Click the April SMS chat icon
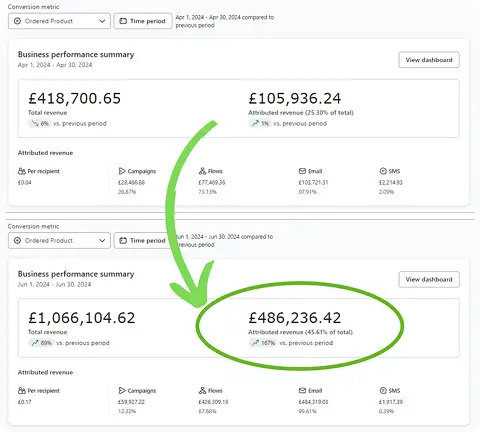Image resolution: width=480 pixels, height=432 pixels. 383,171
